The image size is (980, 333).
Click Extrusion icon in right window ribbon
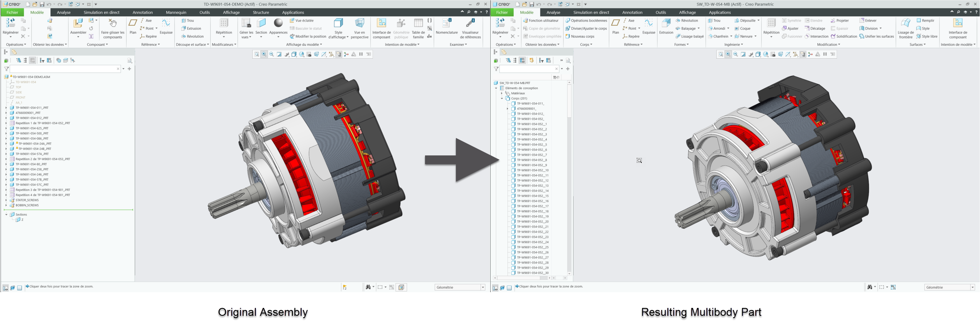point(666,23)
